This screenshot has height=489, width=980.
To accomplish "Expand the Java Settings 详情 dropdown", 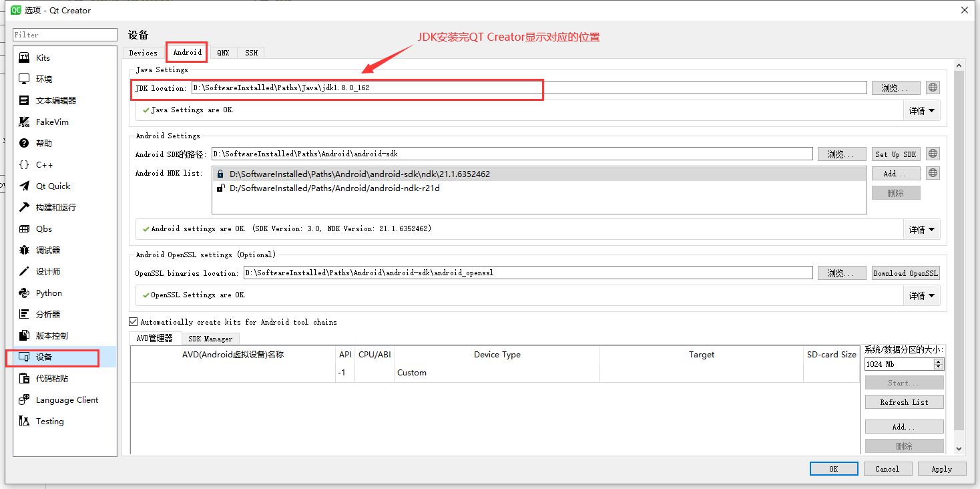I will coord(921,110).
